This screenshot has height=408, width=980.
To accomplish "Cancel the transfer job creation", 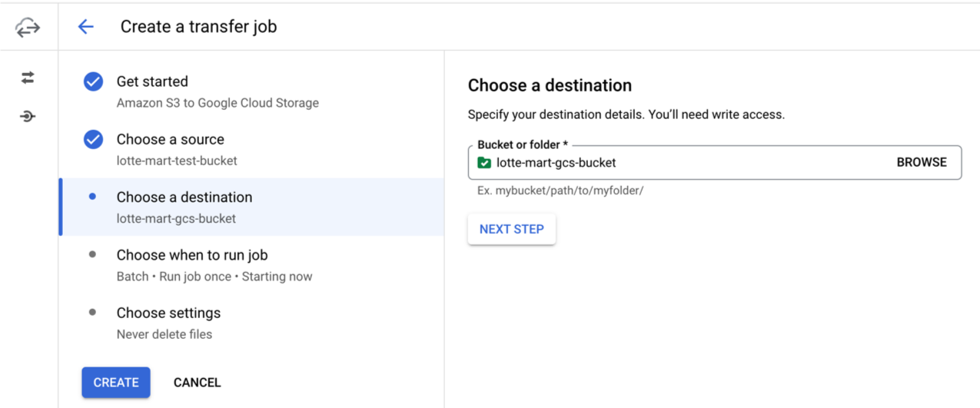I will [197, 383].
